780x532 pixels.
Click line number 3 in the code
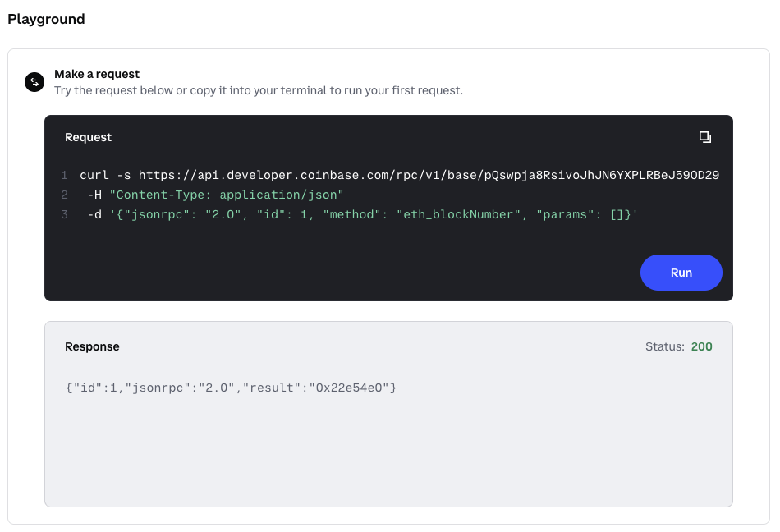pos(64,215)
